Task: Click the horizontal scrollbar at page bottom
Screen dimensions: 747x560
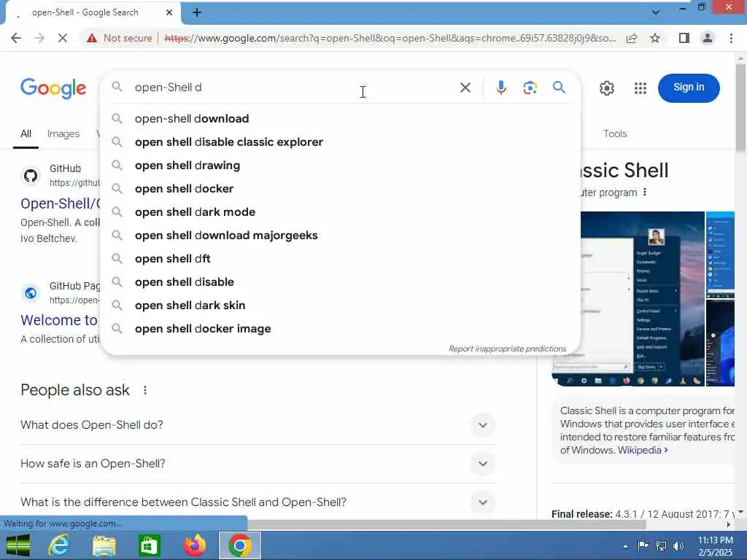Action: (x=447, y=524)
